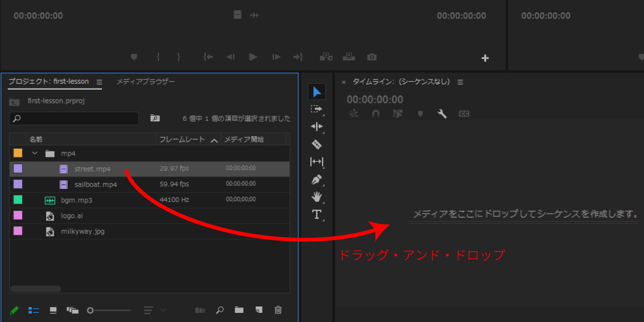Select the Selection tool arrow

tap(317, 92)
